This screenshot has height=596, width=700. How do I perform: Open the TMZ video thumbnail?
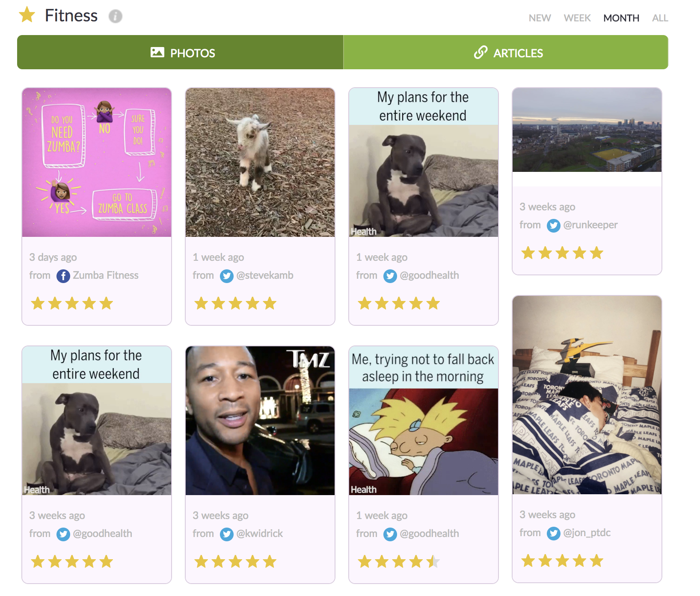tap(260, 421)
